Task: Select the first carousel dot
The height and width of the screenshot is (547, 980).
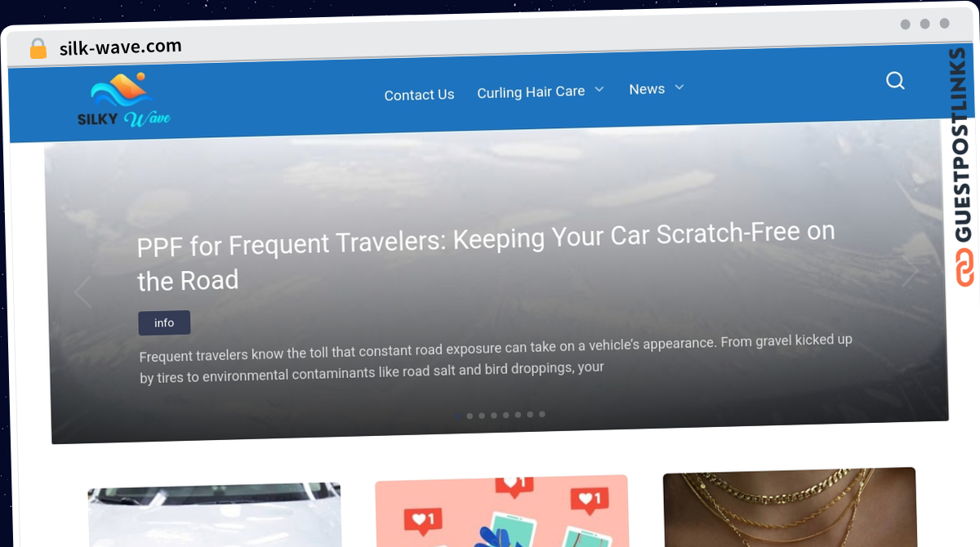Action: tap(457, 416)
